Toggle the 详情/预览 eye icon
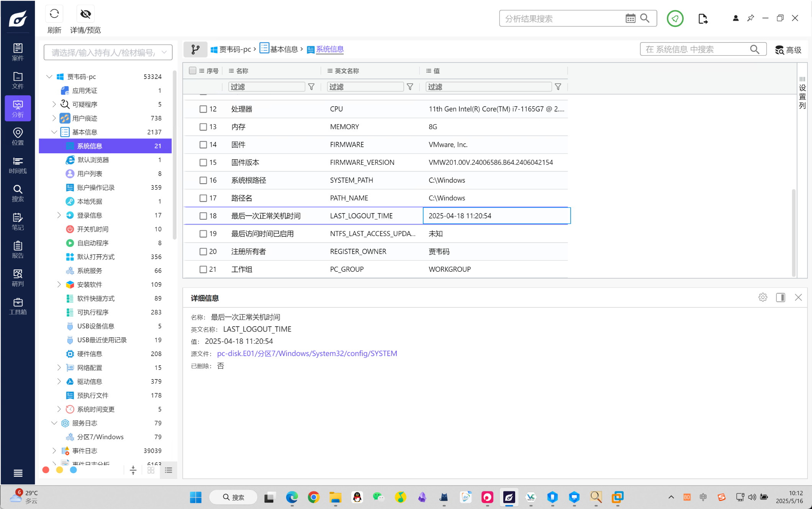This screenshot has width=812, height=509. (x=85, y=14)
